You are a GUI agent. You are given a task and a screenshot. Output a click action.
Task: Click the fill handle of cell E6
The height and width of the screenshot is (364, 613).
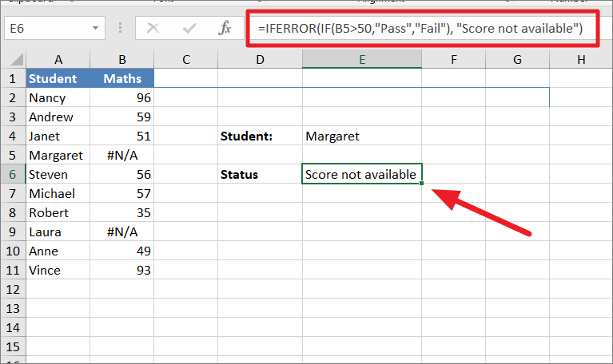pyautogui.click(x=421, y=183)
